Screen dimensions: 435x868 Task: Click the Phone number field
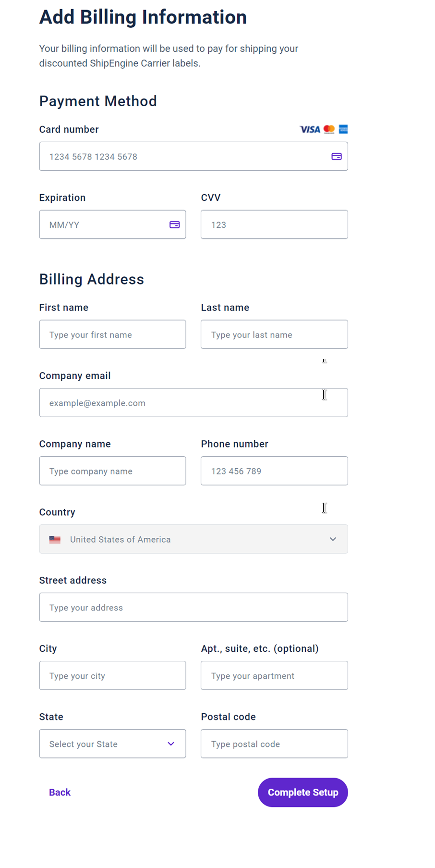tap(274, 471)
